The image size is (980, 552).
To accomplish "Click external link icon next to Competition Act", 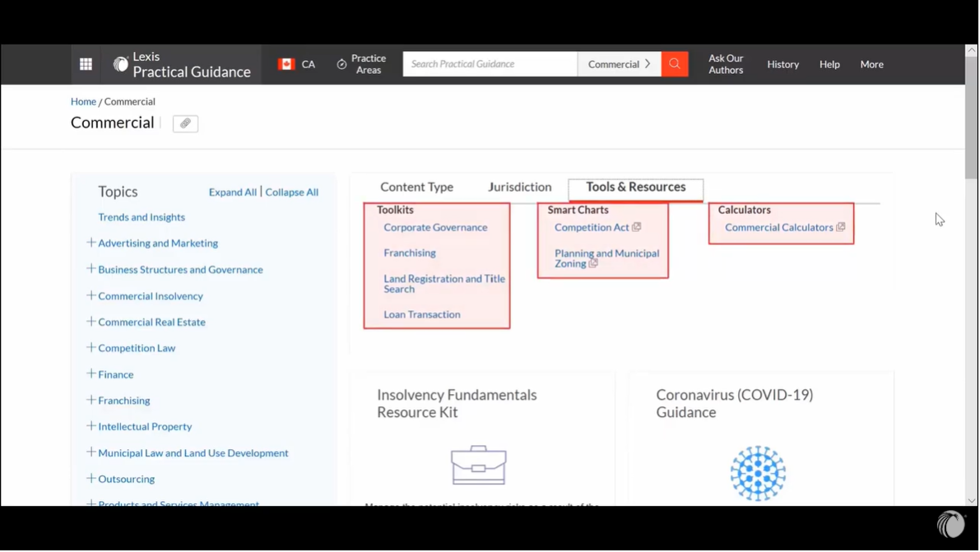I will 637,227.
